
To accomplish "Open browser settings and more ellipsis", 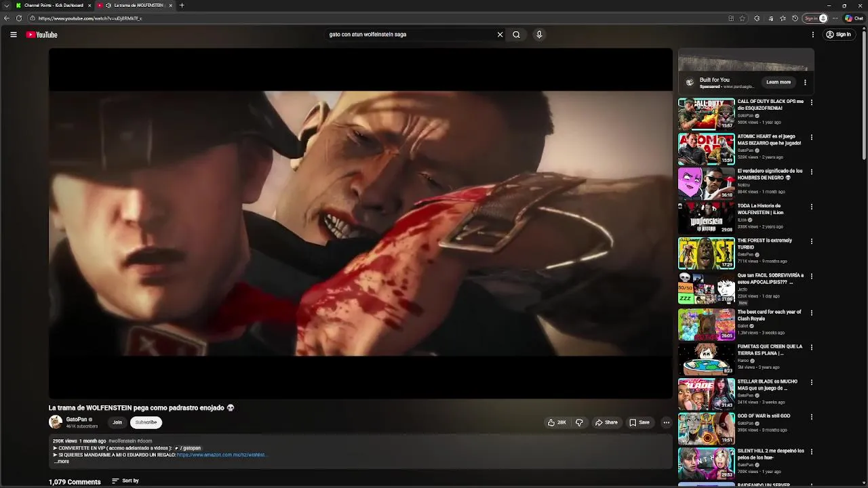I will point(835,18).
